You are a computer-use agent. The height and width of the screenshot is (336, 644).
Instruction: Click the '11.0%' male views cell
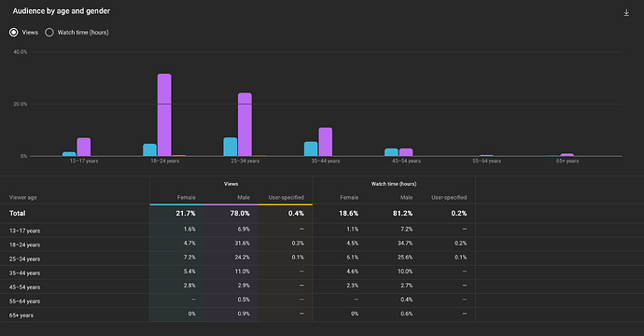point(242,271)
